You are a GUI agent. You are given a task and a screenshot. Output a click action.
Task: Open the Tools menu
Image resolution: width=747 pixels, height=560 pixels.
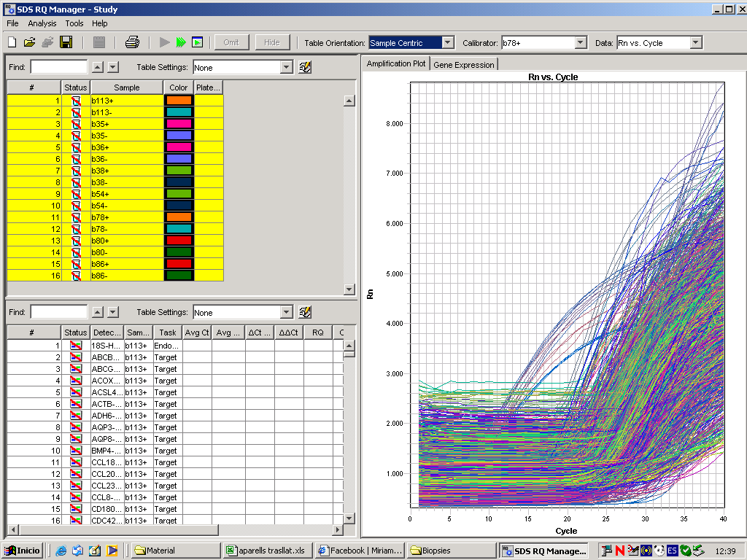click(74, 23)
